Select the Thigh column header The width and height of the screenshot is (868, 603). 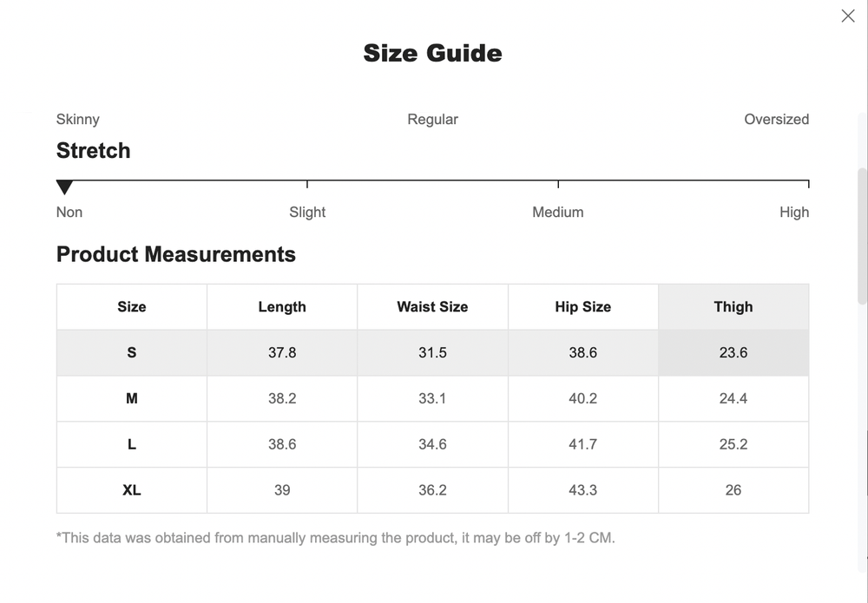click(x=733, y=306)
